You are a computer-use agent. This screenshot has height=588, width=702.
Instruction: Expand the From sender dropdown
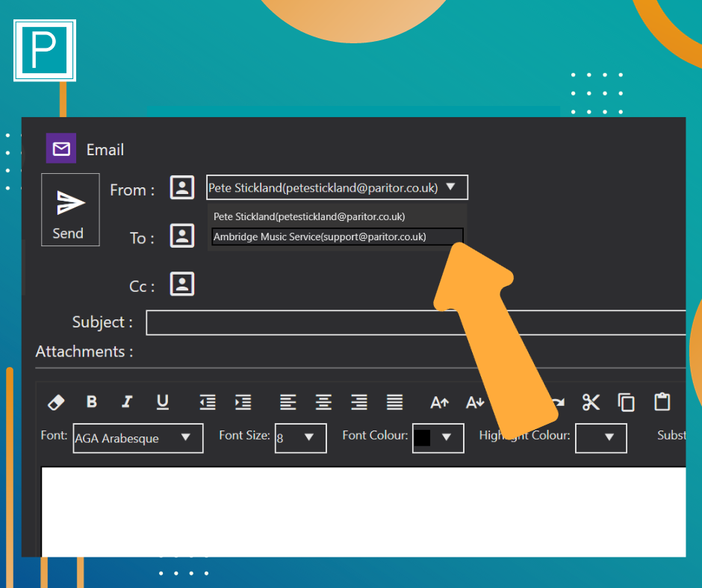337,187
